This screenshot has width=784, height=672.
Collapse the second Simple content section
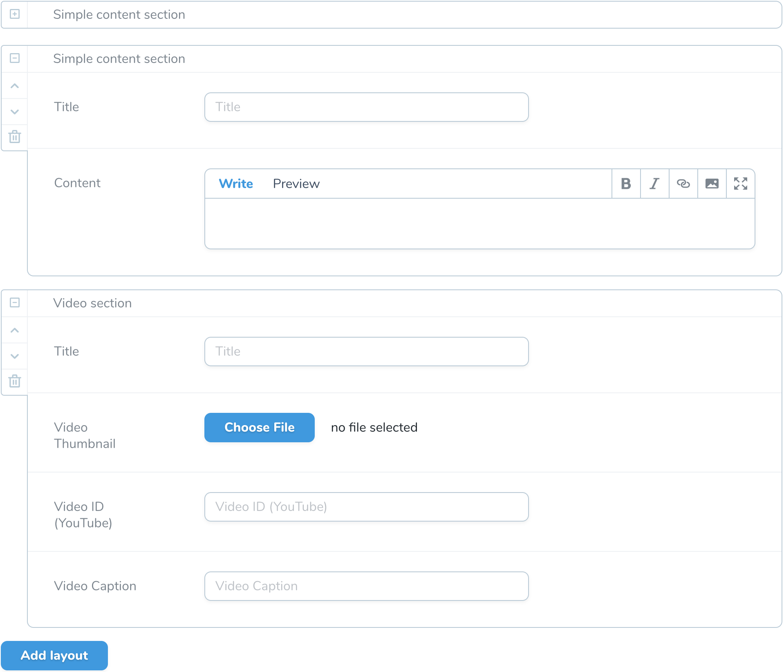coord(15,58)
